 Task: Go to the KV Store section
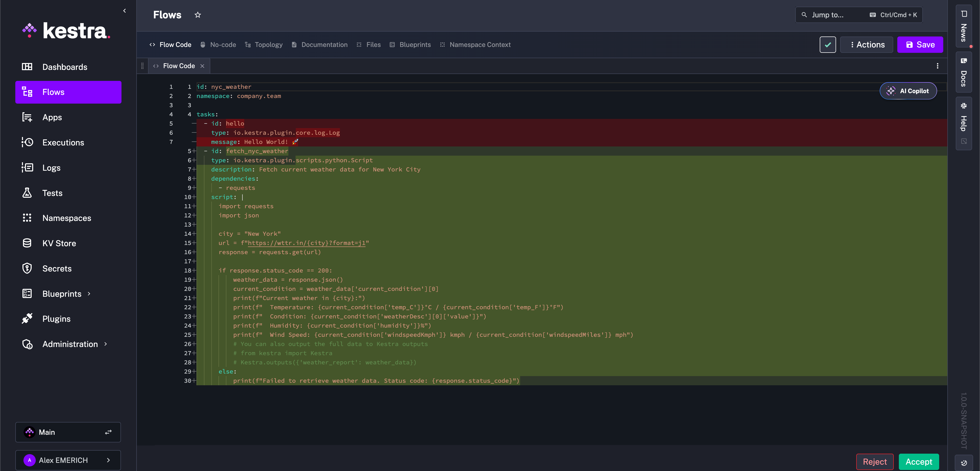[59, 243]
